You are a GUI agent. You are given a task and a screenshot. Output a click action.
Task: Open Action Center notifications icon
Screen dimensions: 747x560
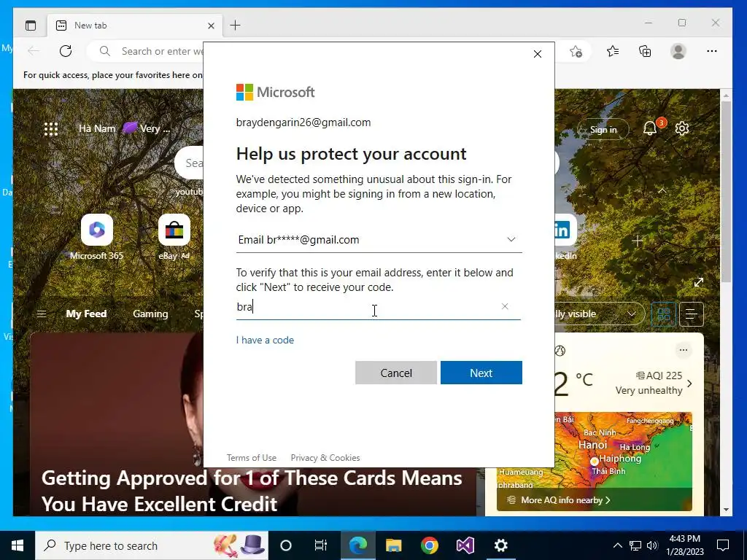click(723, 545)
